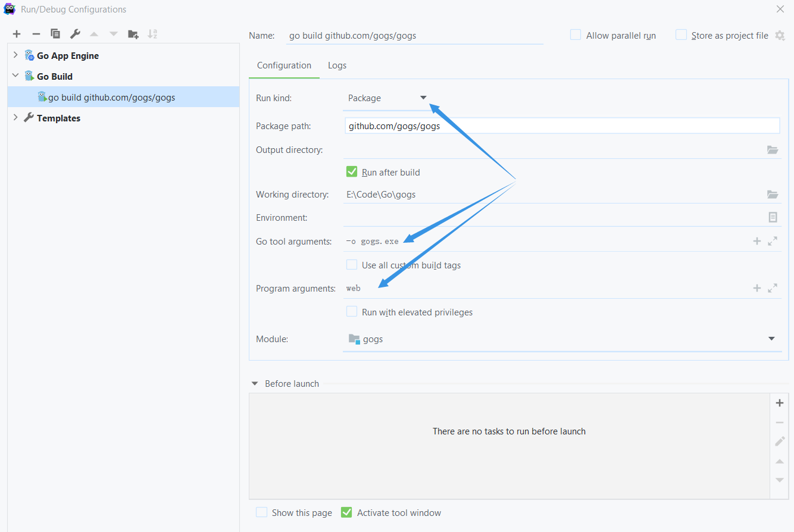Click Go tool arguments field text
The width and height of the screenshot is (794, 532).
point(372,241)
